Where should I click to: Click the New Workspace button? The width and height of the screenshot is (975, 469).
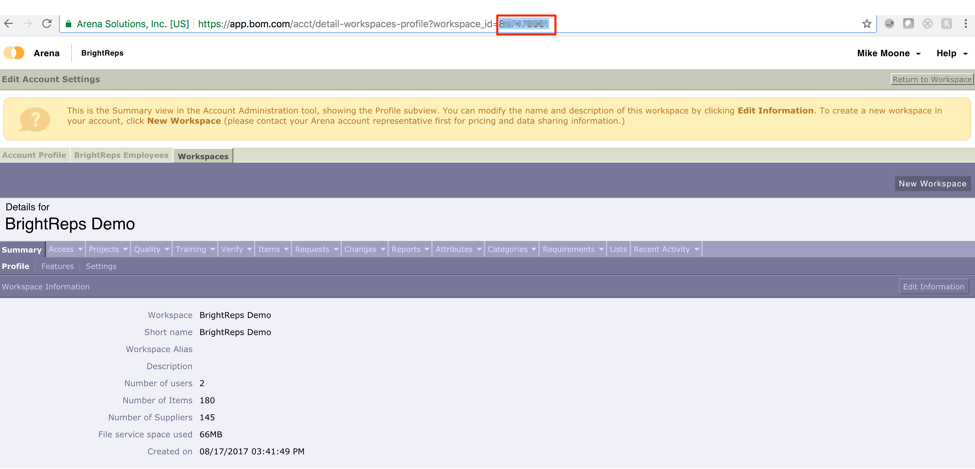933,183
